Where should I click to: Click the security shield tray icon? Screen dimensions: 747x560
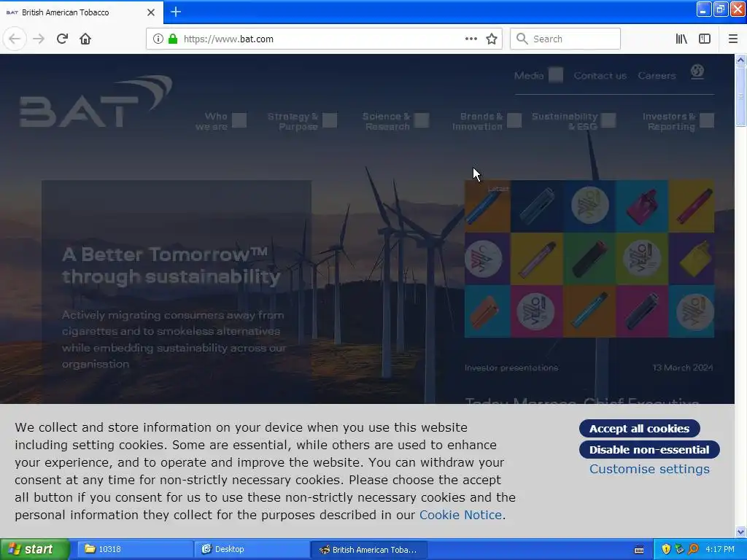[666, 549]
